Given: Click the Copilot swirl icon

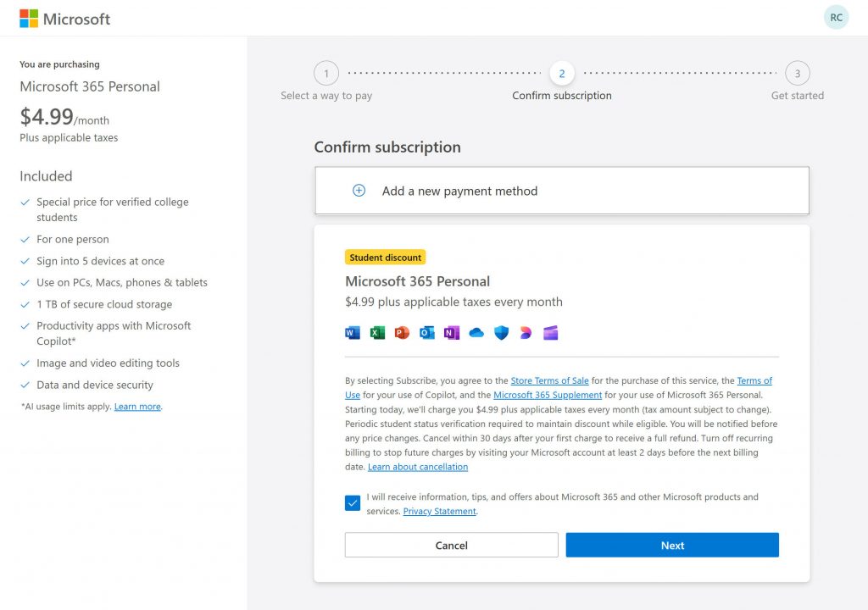Looking at the screenshot, I should click(526, 332).
